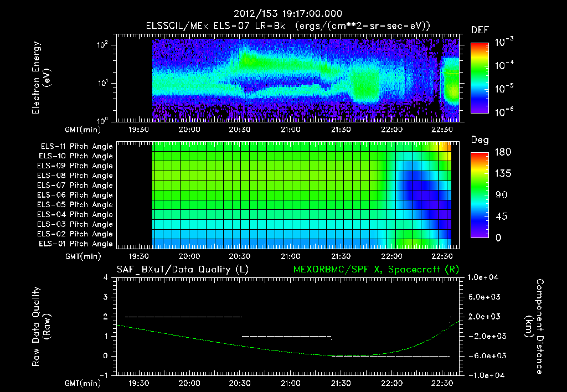567x392 pixels.
Task: Click the timestamp title 2012/153 19:17:00.000
Action: coord(287,14)
